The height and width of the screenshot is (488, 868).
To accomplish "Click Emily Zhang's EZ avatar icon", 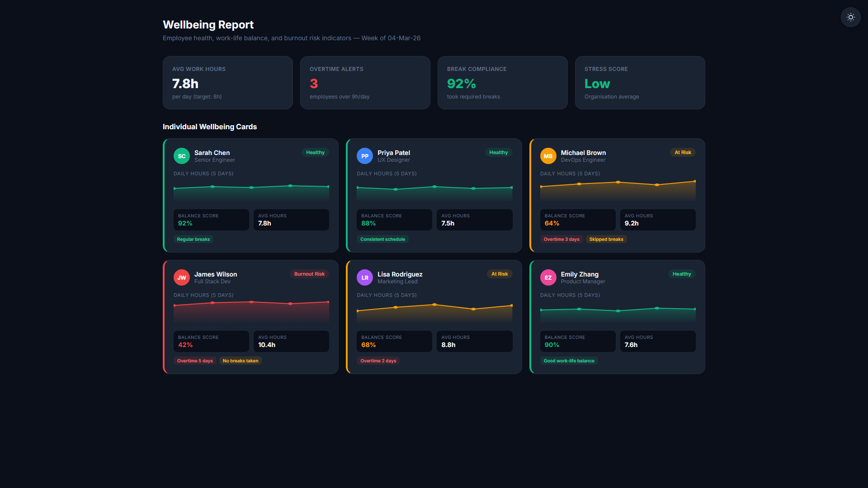I will coord(548,277).
